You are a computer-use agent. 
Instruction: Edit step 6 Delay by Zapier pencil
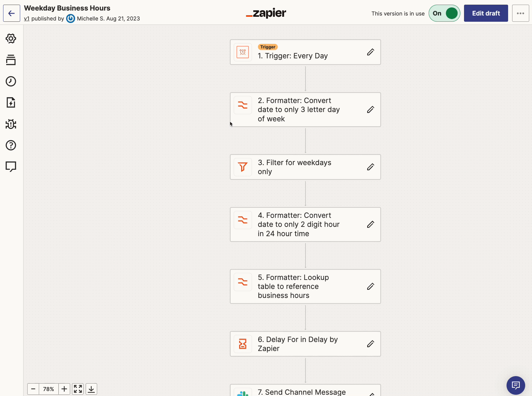pyautogui.click(x=371, y=344)
